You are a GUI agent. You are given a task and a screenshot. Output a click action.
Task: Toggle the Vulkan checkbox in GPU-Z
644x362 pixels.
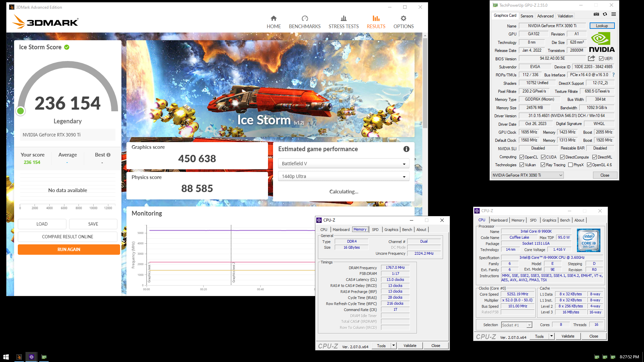click(x=522, y=165)
